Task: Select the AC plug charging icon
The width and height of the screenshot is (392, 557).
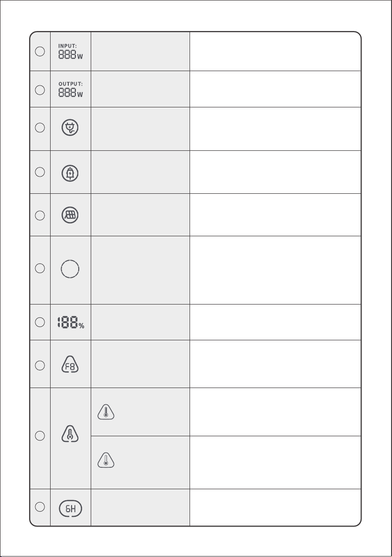Action: pos(70,127)
